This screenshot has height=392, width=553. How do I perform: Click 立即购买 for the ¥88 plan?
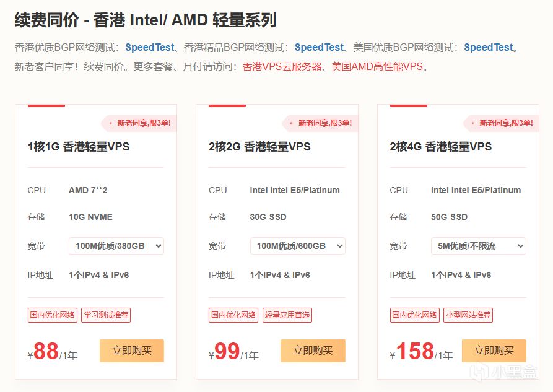point(131,351)
